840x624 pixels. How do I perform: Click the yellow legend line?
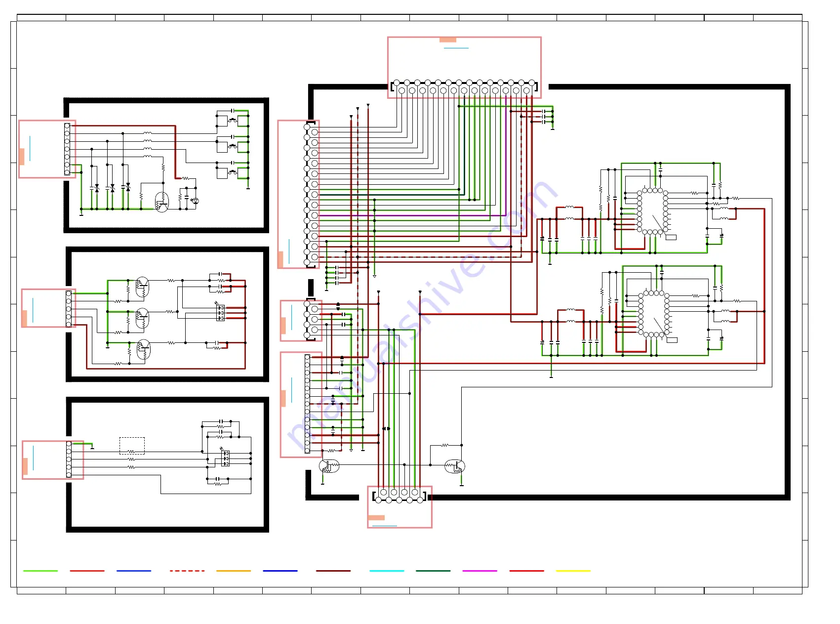(x=573, y=571)
